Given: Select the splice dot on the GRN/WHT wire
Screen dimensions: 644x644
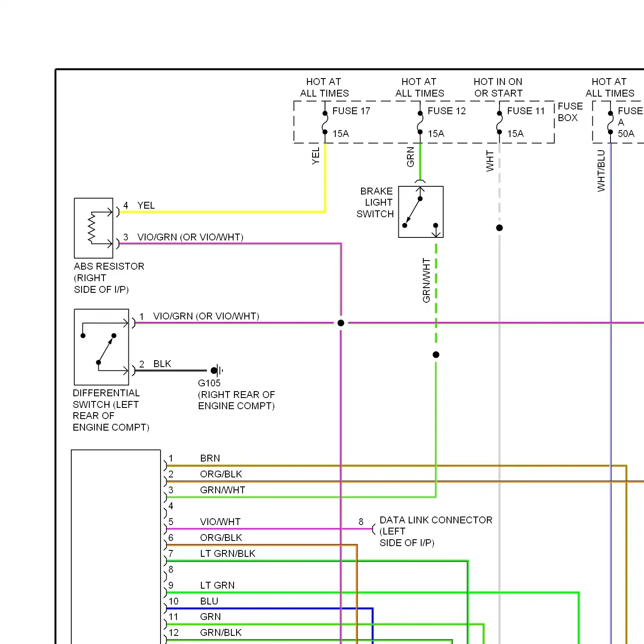Looking at the screenshot, I should (x=436, y=355).
